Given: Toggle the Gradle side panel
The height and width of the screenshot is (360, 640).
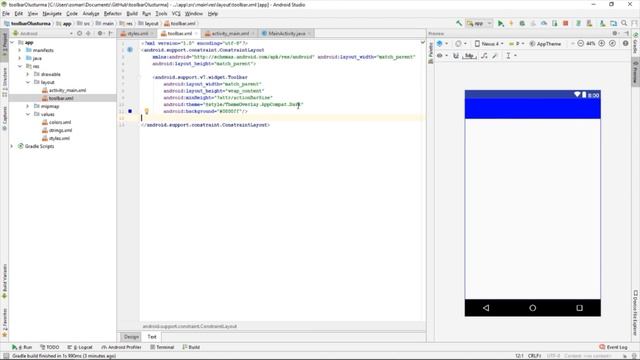Looking at the screenshot, I should 636,44.
